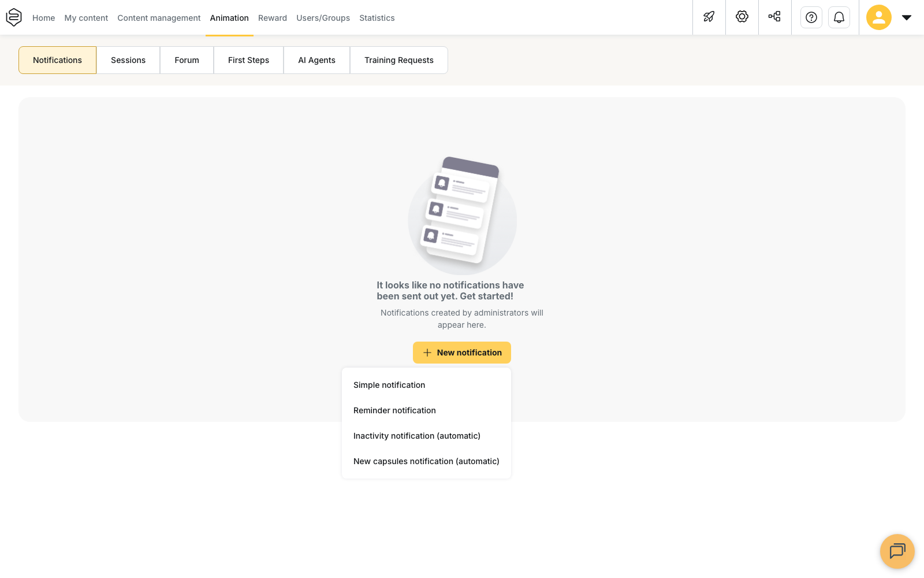The width and height of the screenshot is (924, 578).
Task: Click the New notification button
Action: (462, 353)
